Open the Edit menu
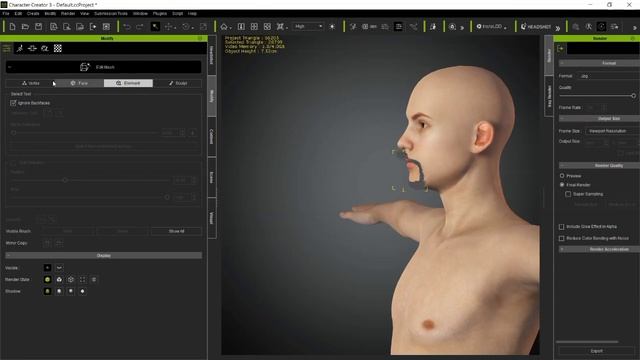Image resolution: width=640 pixels, height=360 pixels. [18, 13]
